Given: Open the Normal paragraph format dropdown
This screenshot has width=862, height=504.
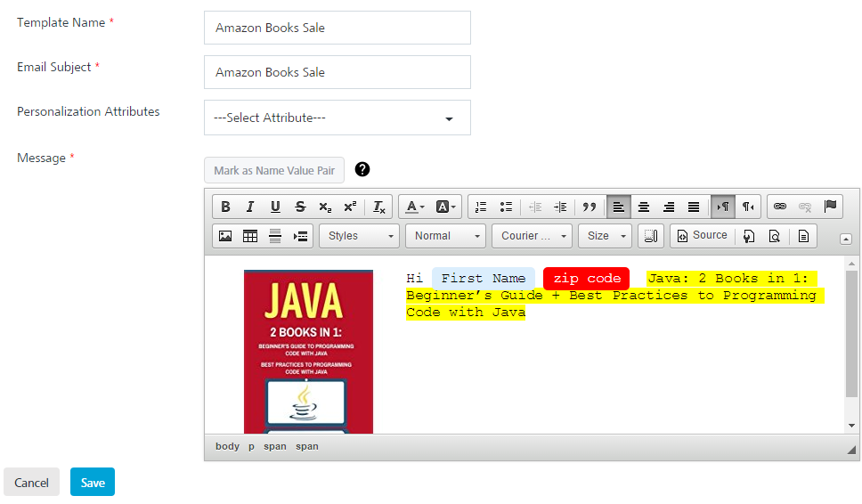Looking at the screenshot, I should [x=446, y=236].
